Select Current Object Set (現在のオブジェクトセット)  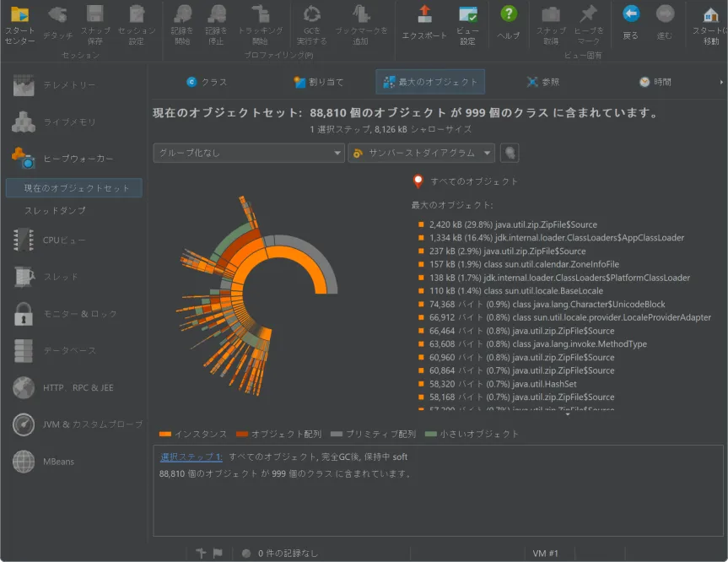[74, 188]
